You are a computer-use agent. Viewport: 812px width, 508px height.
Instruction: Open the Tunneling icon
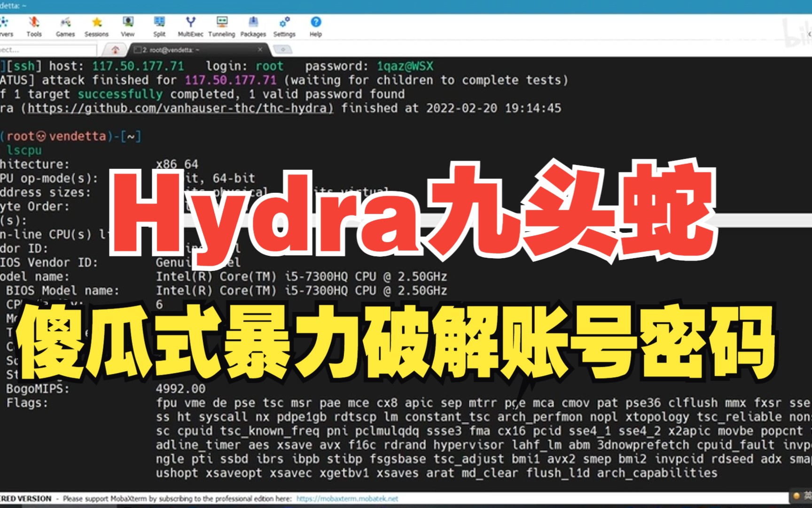pyautogui.click(x=222, y=26)
